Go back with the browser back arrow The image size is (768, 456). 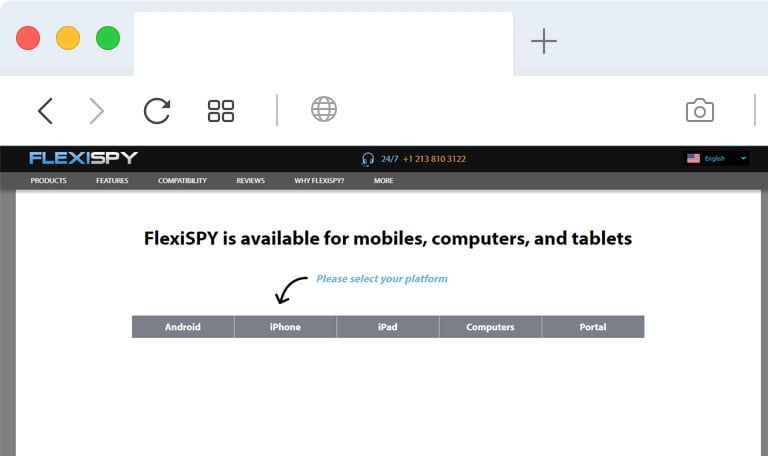(45, 111)
